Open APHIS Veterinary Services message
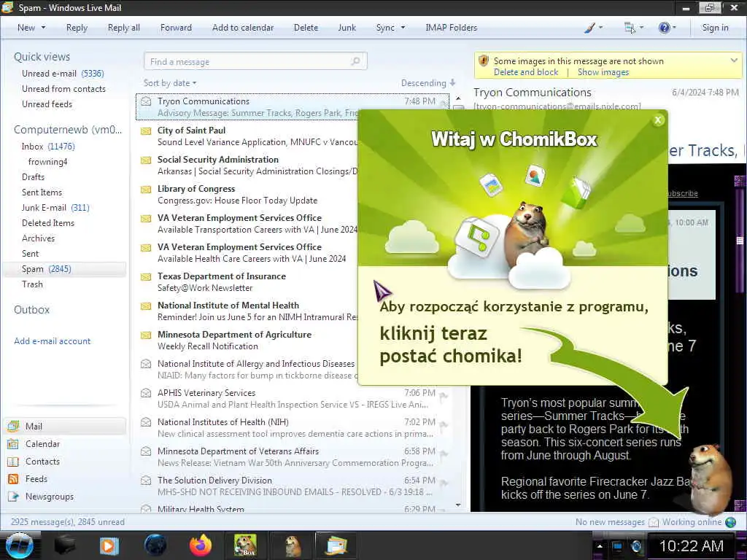 (293, 399)
